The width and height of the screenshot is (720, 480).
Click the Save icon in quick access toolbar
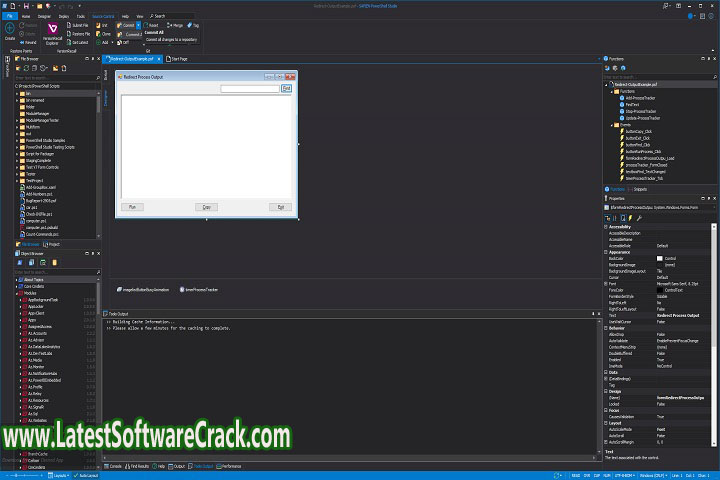click(x=26, y=6)
